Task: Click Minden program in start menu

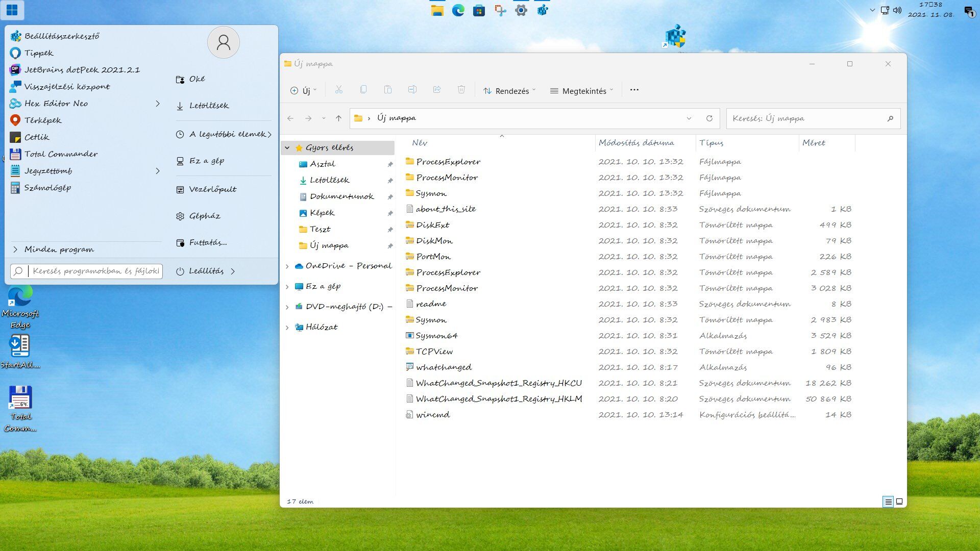Action: [x=59, y=249]
